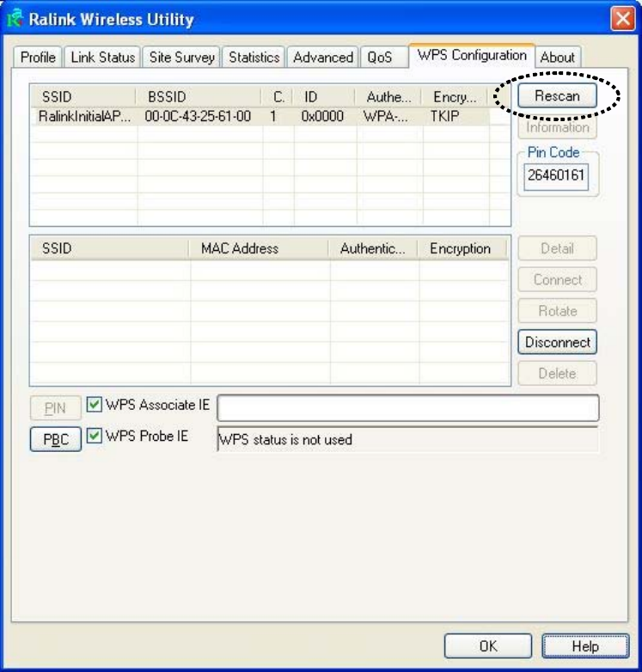Click the Pin Code field showing 26460161
Screen dimensions: 642x672
556,175
